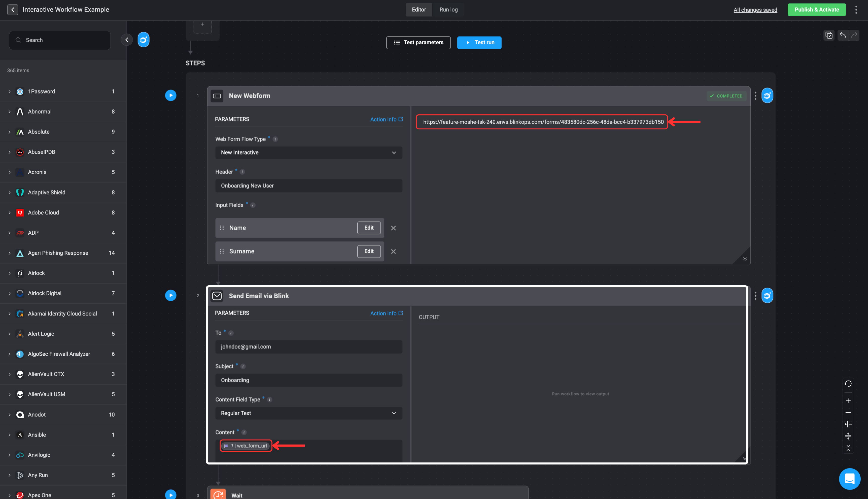This screenshot has height=499, width=868.
Task: Click the redo arrow icon
Action: click(854, 35)
